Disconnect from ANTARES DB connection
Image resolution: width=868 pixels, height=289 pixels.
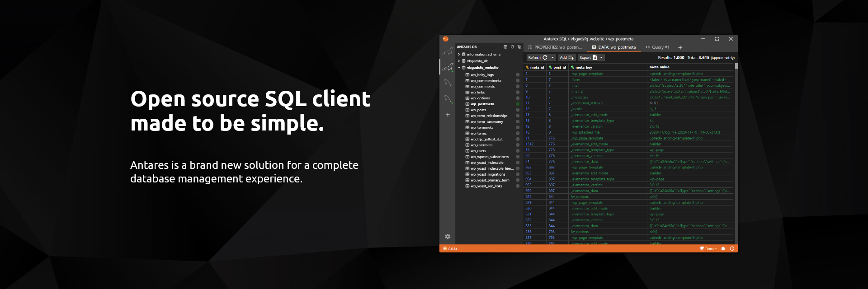coord(519,47)
